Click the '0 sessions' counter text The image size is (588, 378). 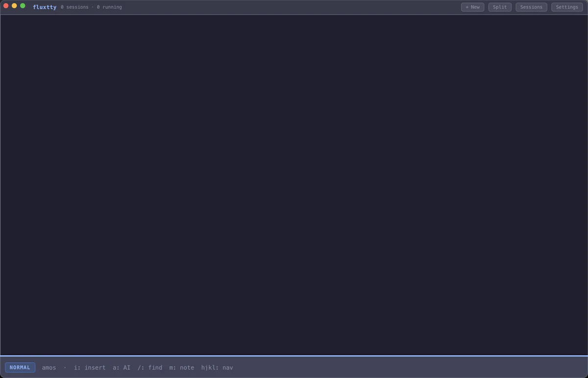click(74, 7)
